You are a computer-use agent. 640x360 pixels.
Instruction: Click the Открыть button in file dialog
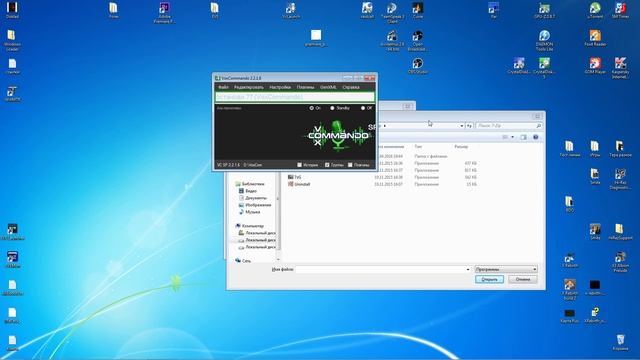click(x=489, y=280)
